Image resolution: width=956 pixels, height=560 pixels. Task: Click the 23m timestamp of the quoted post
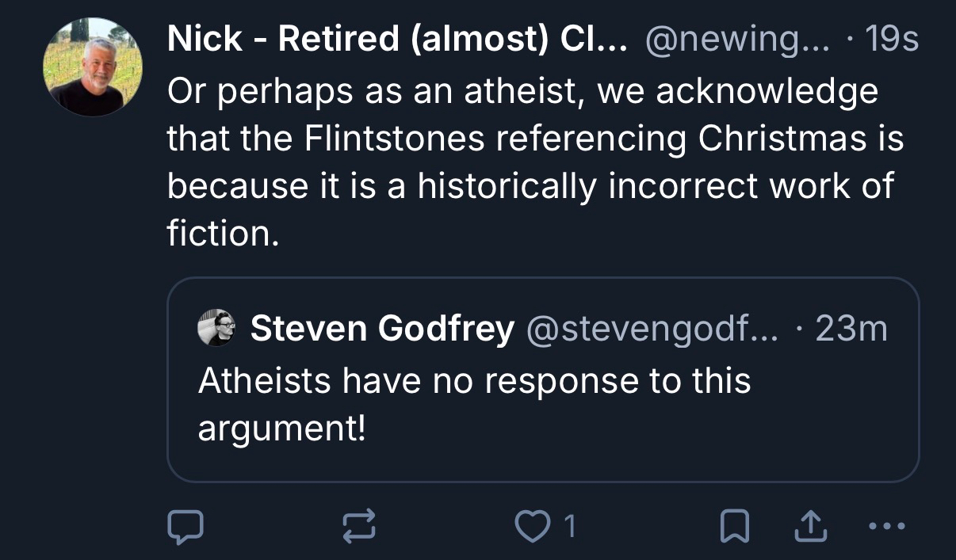pyautogui.click(x=851, y=329)
